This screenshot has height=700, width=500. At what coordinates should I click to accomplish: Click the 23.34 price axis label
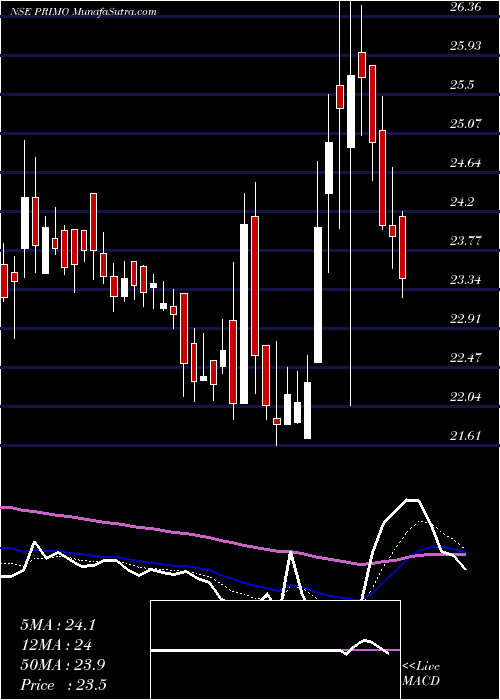(x=466, y=280)
